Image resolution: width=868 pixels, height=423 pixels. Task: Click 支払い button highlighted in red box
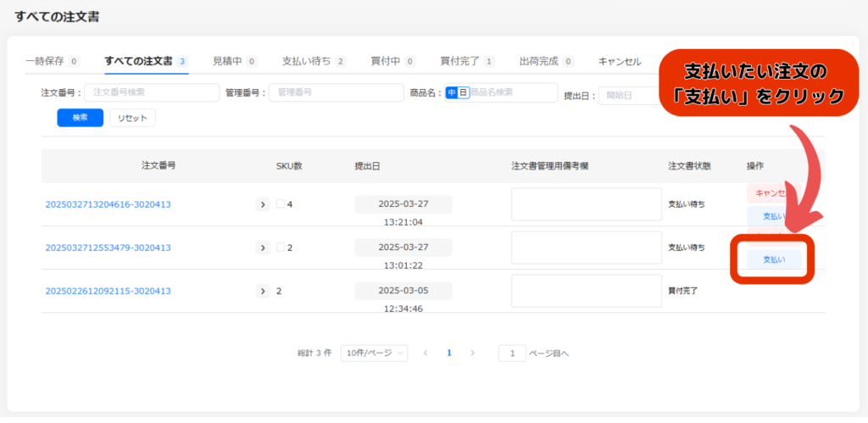pos(773,259)
